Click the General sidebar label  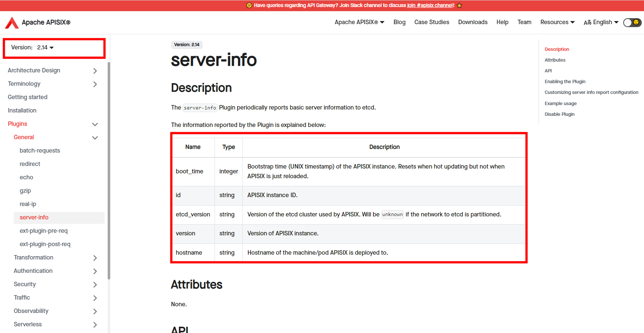(x=24, y=137)
